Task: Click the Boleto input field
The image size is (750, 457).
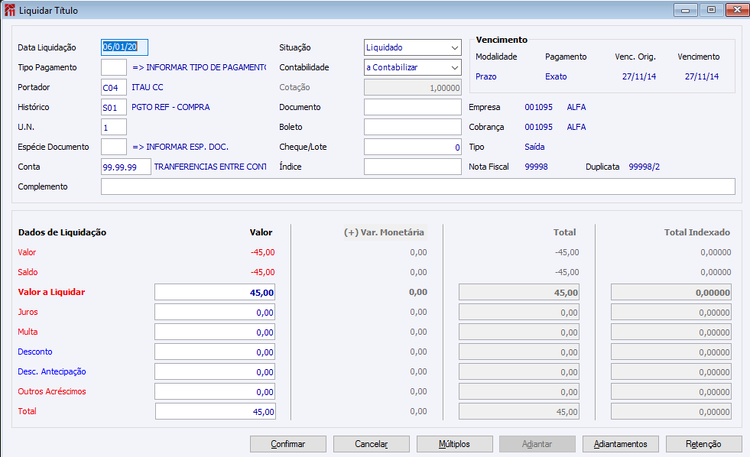Action: coord(412,127)
